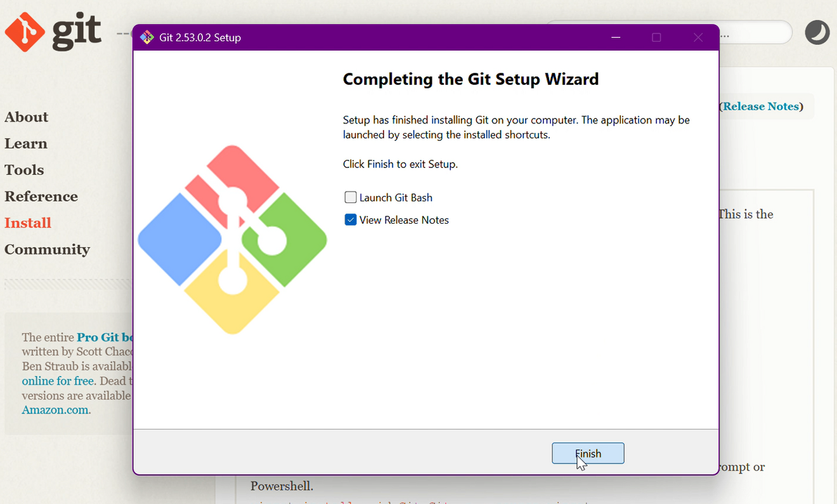Click the website search field
This screenshot has height=504, width=837.
click(x=755, y=32)
